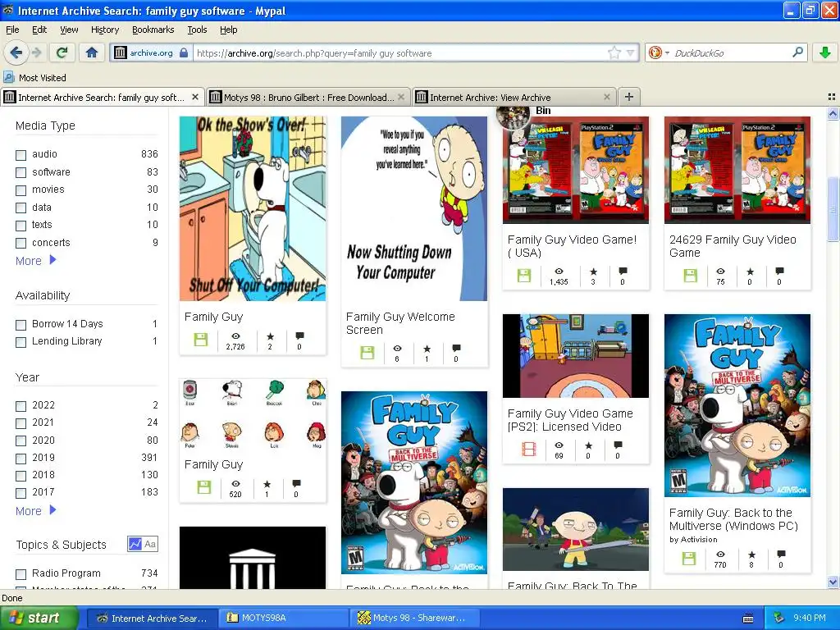Check the data media type box
The width and height of the screenshot is (840, 630).
click(21, 208)
